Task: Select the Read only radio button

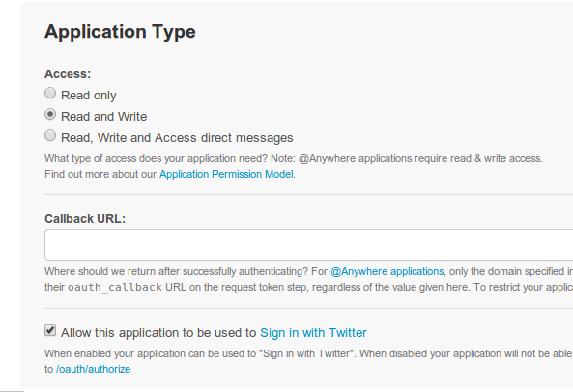Action: tap(50, 93)
